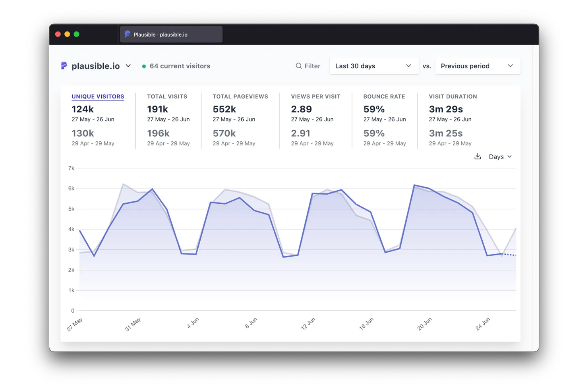
Task: Close the window with the red button
Action: pos(58,34)
